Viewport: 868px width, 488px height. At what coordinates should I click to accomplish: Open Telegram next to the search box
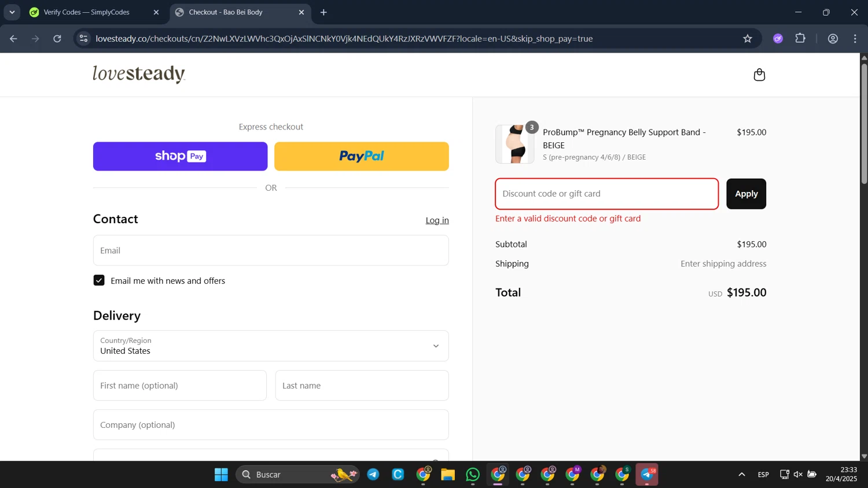coord(373,475)
